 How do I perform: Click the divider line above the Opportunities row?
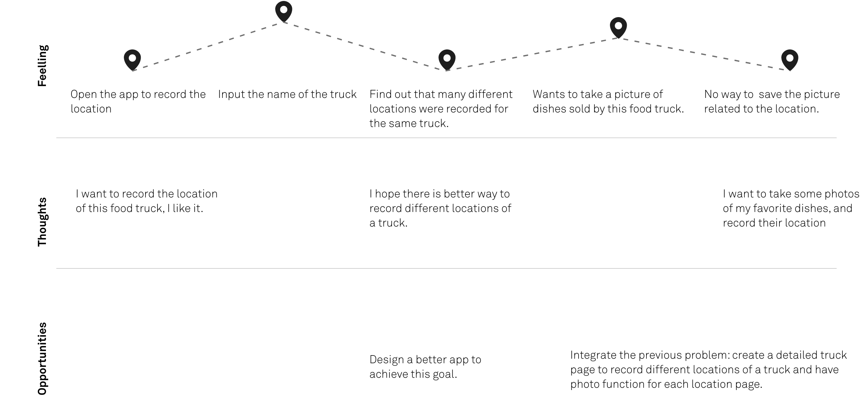[x=446, y=268]
